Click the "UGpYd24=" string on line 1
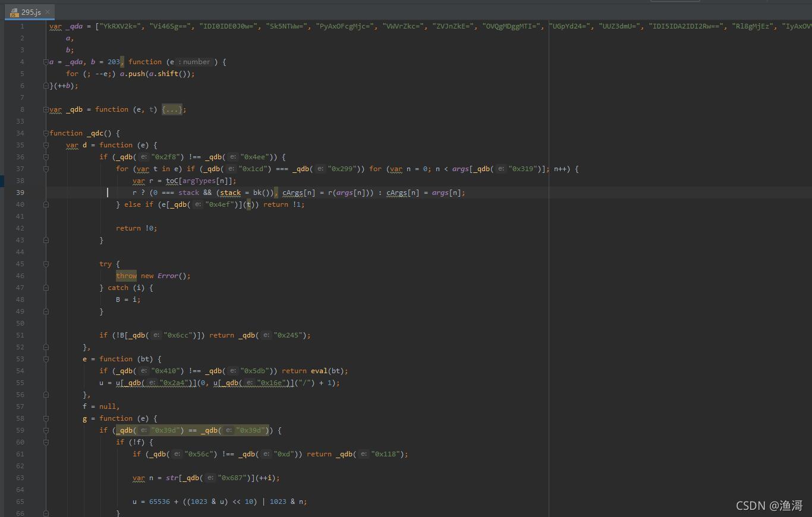The width and height of the screenshot is (812, 517). 569,26
